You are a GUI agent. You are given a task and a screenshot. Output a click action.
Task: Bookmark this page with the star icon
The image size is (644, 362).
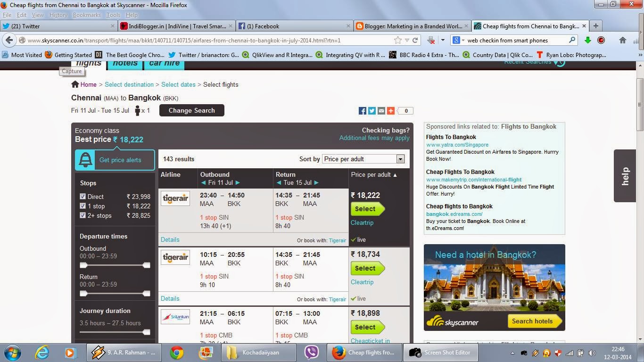click(x=398, y=40)
